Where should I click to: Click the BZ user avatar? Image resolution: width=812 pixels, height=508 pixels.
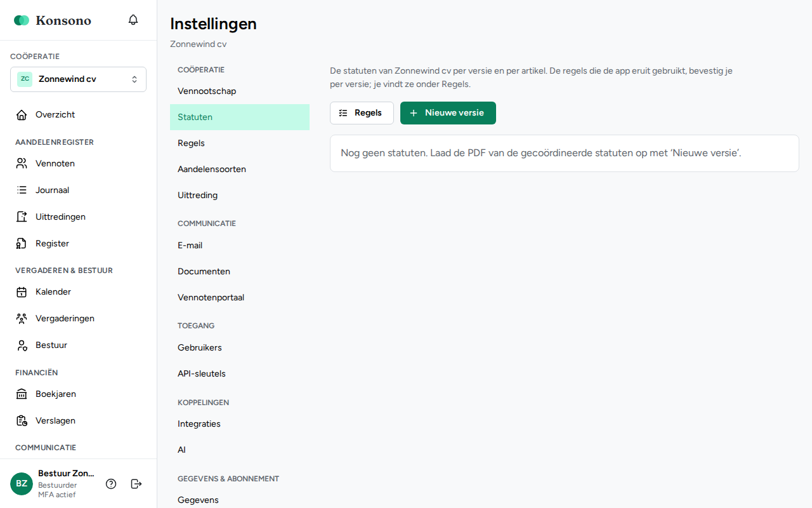22,484
